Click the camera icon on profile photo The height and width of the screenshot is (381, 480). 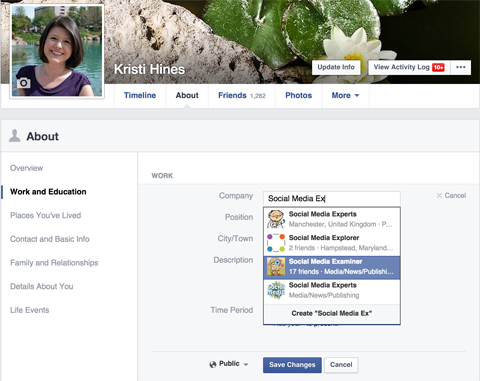click(x=23, y=83)
